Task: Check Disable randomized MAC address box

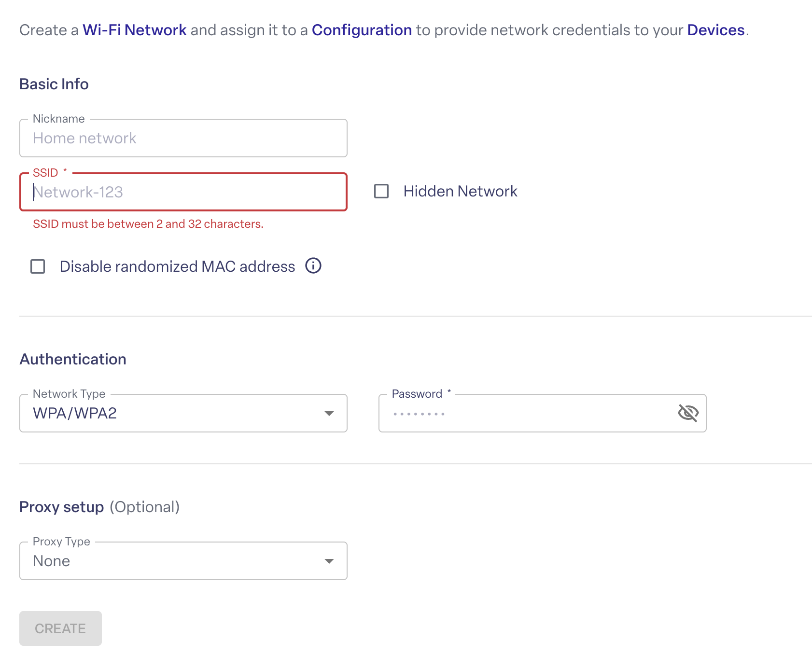Action: pyautogui.click(x=38, y=266)
